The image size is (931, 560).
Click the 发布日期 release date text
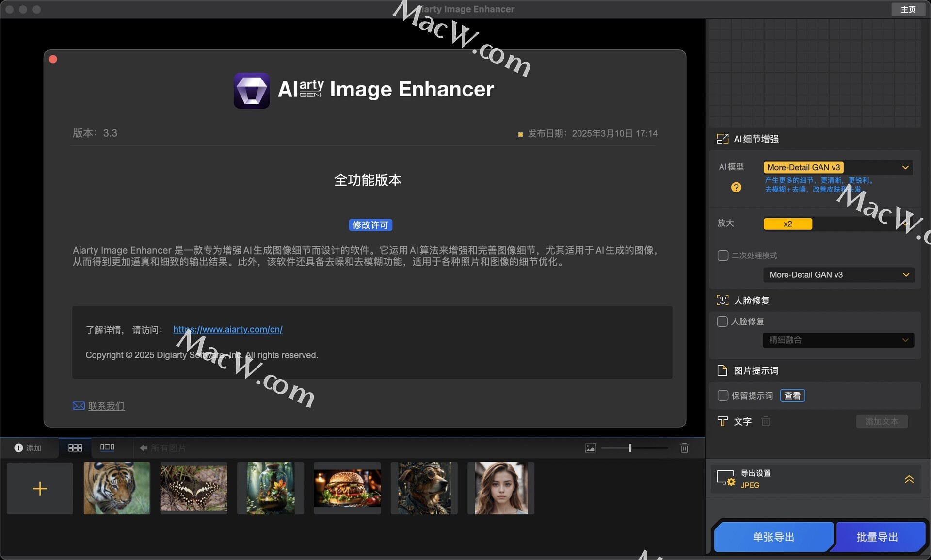pyautogui.click(x=593, y=133)
